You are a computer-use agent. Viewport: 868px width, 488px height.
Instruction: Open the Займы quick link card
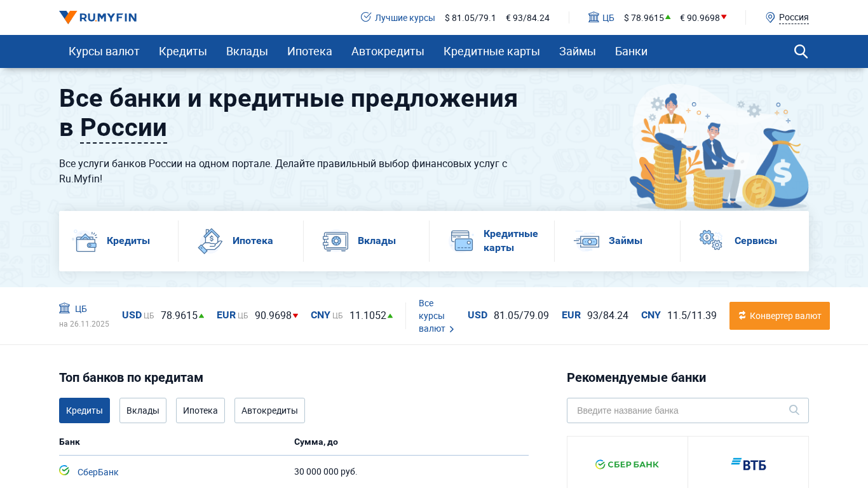click(617, 241)
